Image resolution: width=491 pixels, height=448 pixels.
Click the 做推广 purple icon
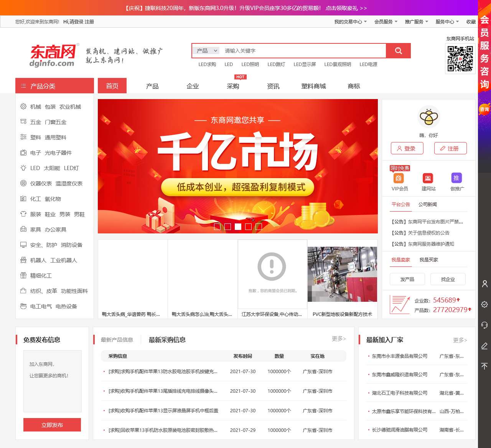pyautogui.click(x=456, y=178)
